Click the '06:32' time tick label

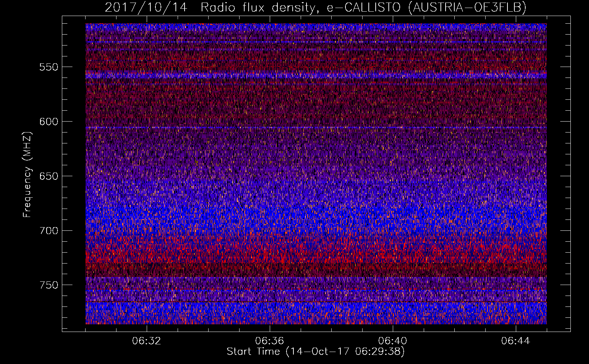[147, 341]
